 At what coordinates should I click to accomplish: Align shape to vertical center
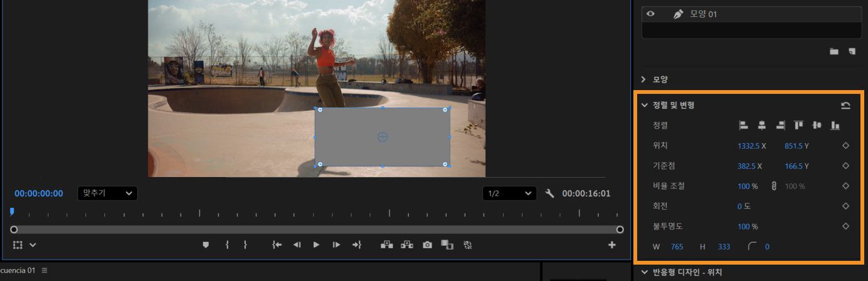point(817,125)
